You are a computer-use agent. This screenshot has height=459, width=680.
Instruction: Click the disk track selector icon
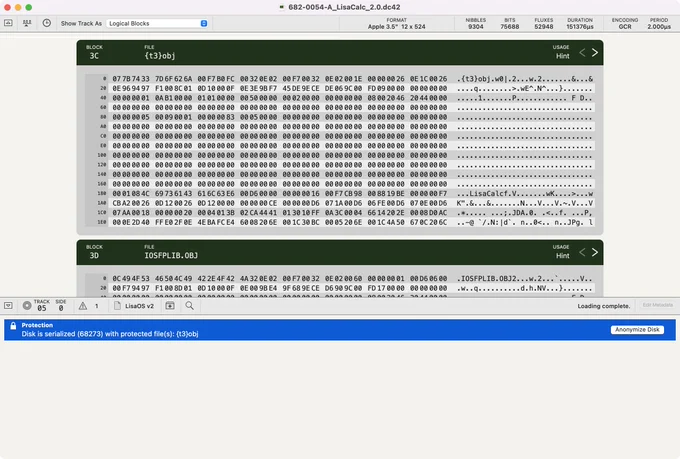[x=27, y=305]
